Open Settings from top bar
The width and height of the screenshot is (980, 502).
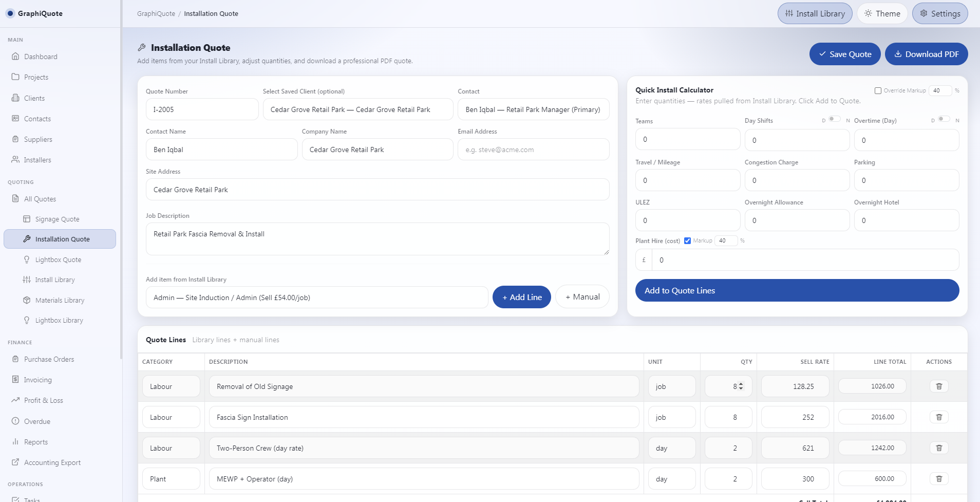coord(940,13)
